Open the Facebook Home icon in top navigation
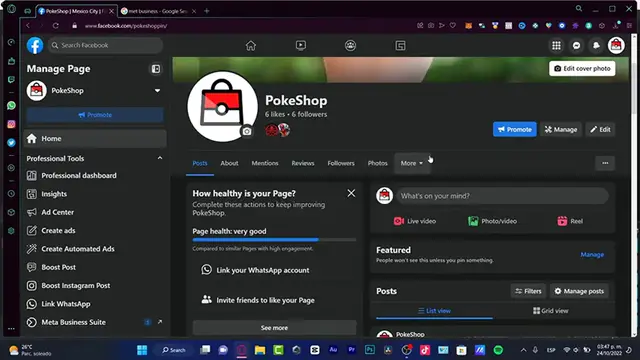 (x=251, y=46)
